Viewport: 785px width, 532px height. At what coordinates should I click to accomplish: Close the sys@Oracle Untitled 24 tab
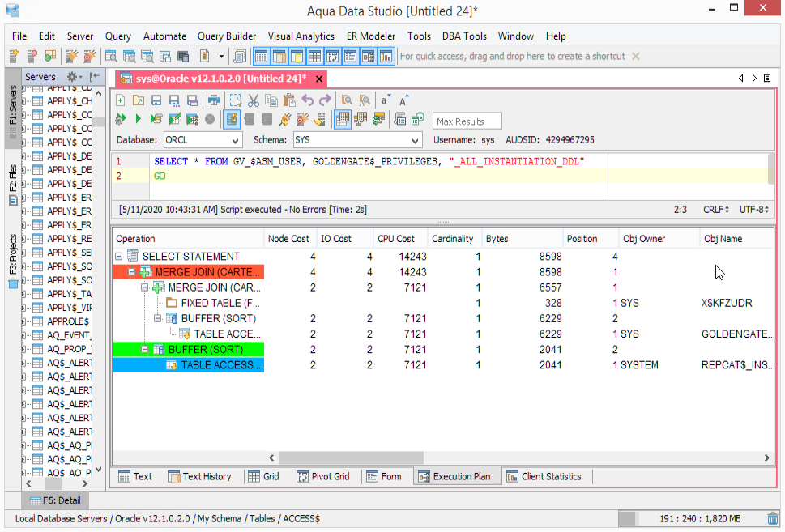[x=319, y=79]
